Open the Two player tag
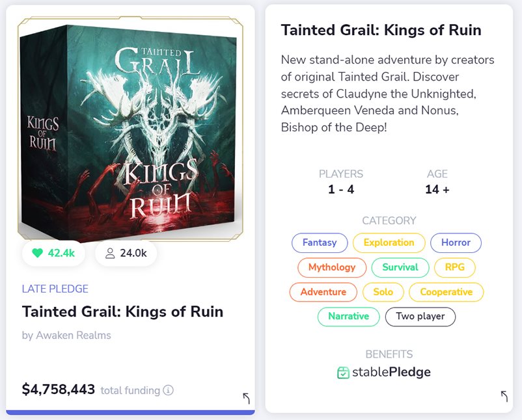This screenshot has width=522, height=420. click(x=420, y=316)
